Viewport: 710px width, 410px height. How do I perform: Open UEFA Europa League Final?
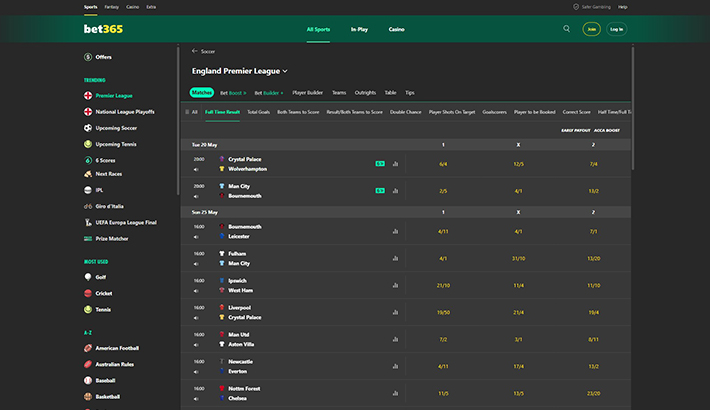[x=120, y=222]
